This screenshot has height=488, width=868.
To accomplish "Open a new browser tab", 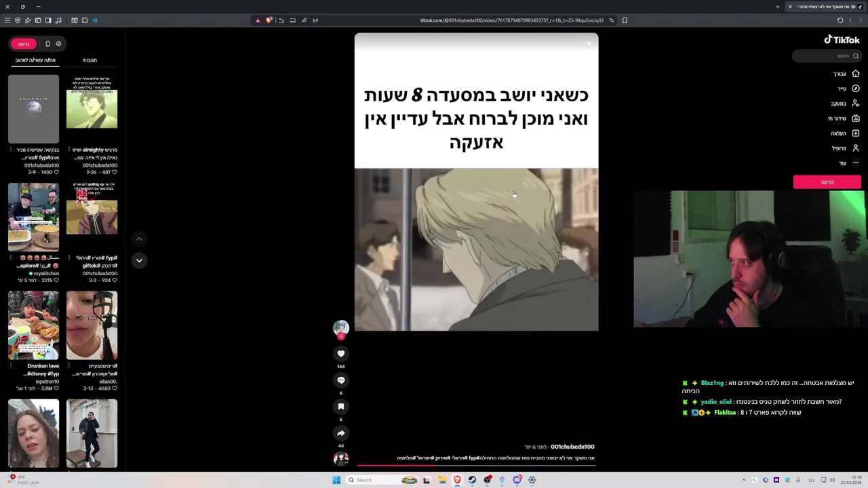I will [778, 7].
